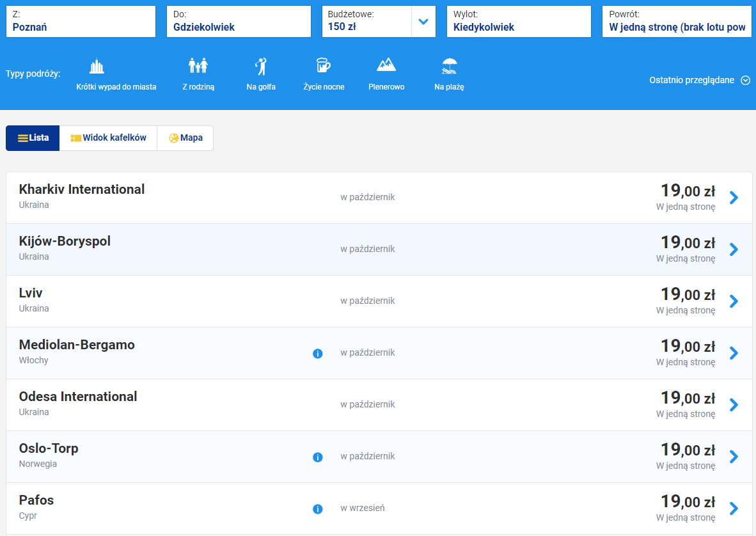Select the beach umbrella icon
The width and height of the screenshot is (756, 536).
click(x=449, y=67)
